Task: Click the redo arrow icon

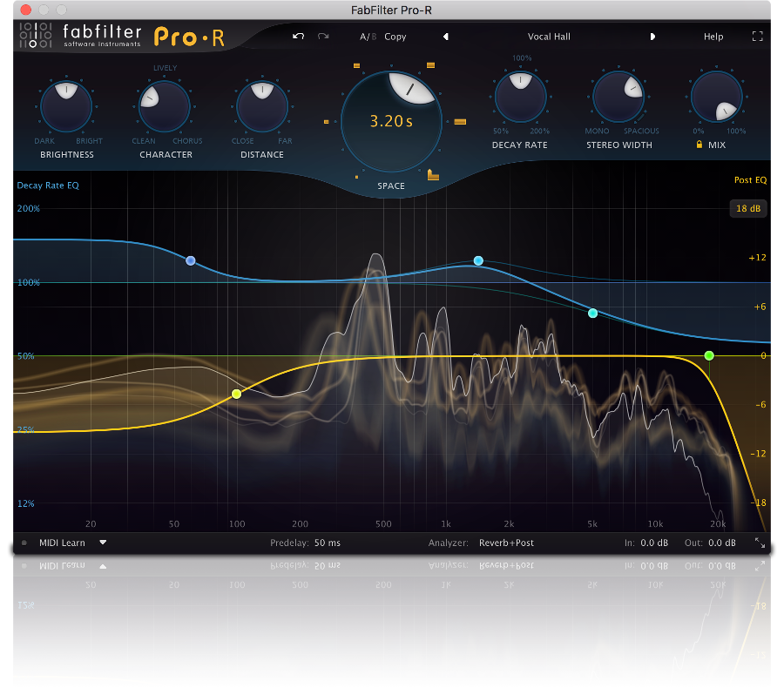Action: (323, 37)
